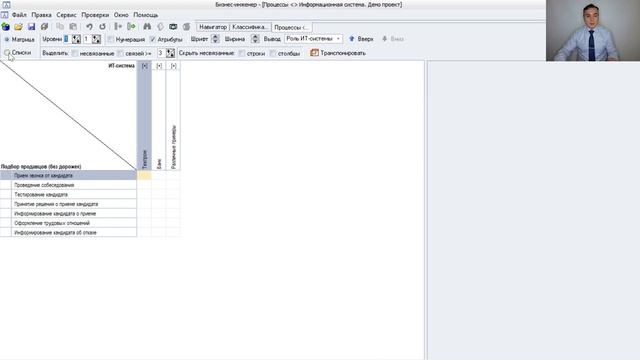Click the gray round icon before Navigator
The height and width of the screenshot is (360, 640).
click(187, 27)
